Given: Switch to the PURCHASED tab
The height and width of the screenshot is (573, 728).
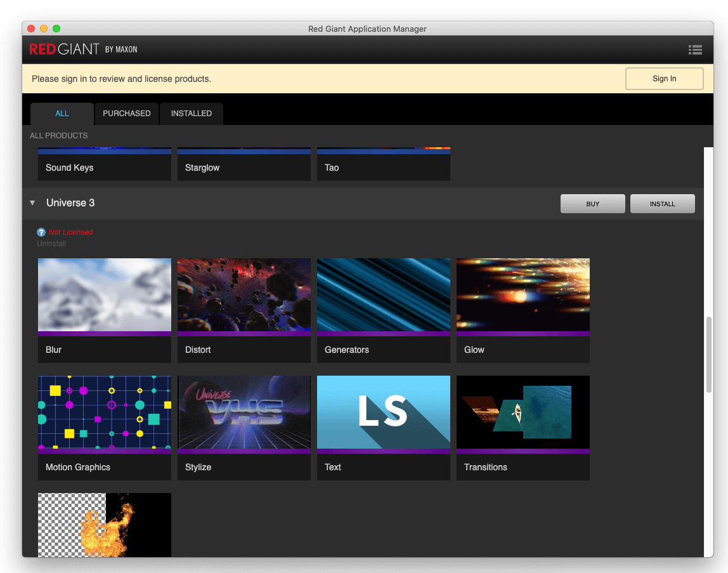Looking at the screenshot, I should pyautogui.click(x=127, y=114).
